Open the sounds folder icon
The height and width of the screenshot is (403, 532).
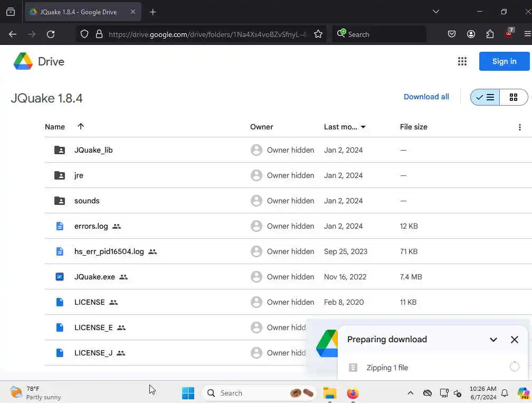point(60,201)
